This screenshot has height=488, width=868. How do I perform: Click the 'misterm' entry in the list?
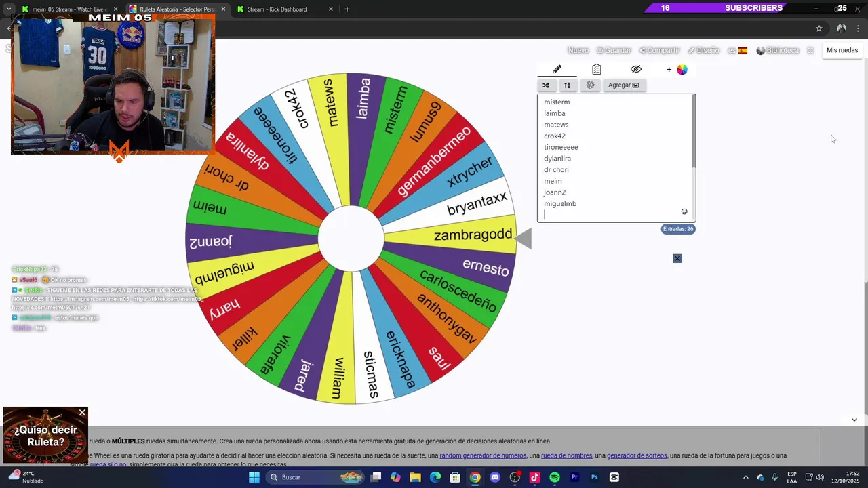coord(557,102)
